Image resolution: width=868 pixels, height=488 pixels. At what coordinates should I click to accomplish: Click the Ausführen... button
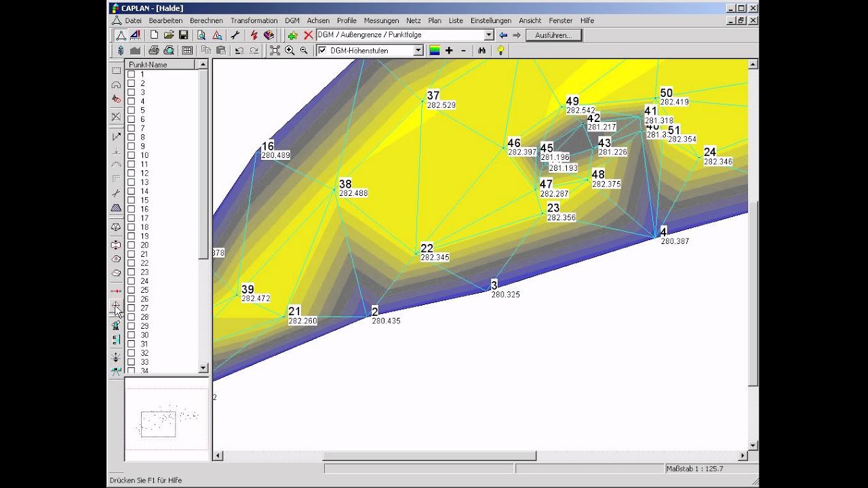pos(553,35)
